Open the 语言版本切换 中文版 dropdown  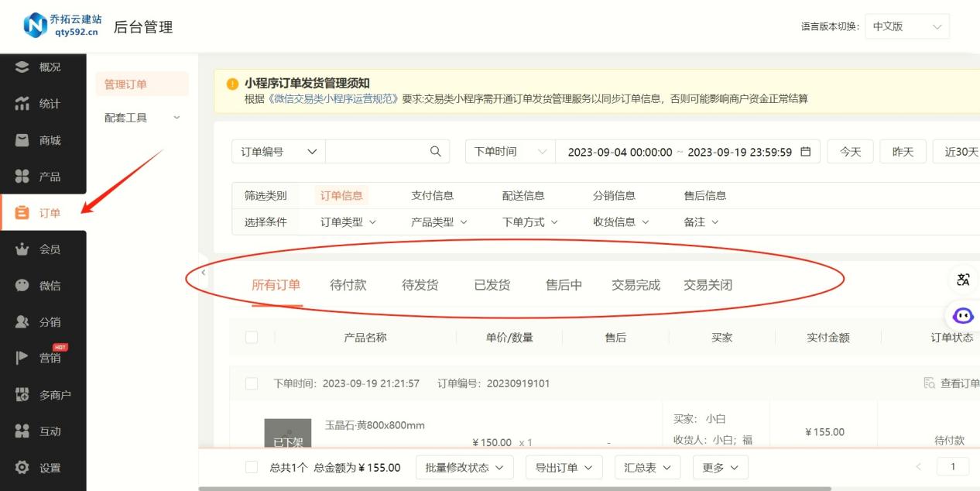tap(906, 26)
